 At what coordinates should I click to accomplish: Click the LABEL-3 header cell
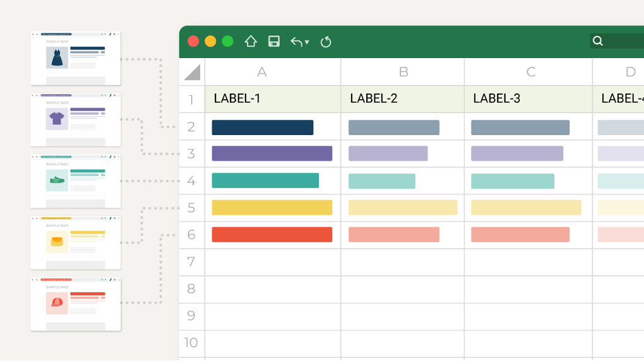[528, 98]
